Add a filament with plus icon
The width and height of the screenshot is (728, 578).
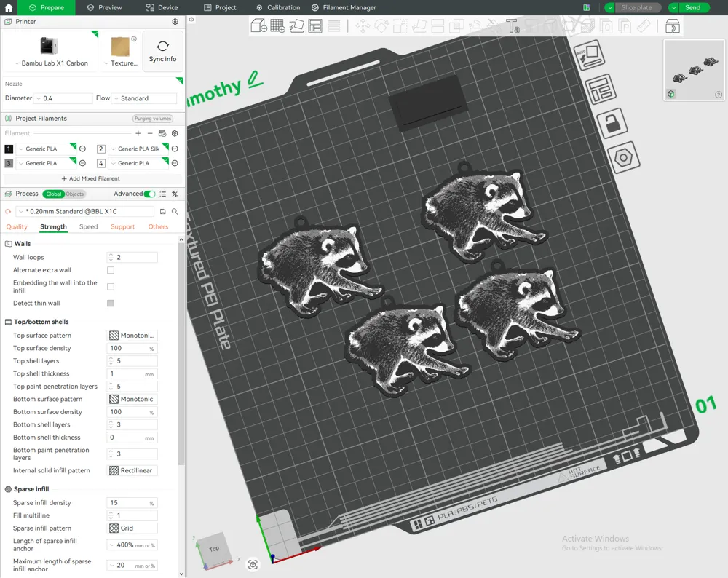coord(138,133)
